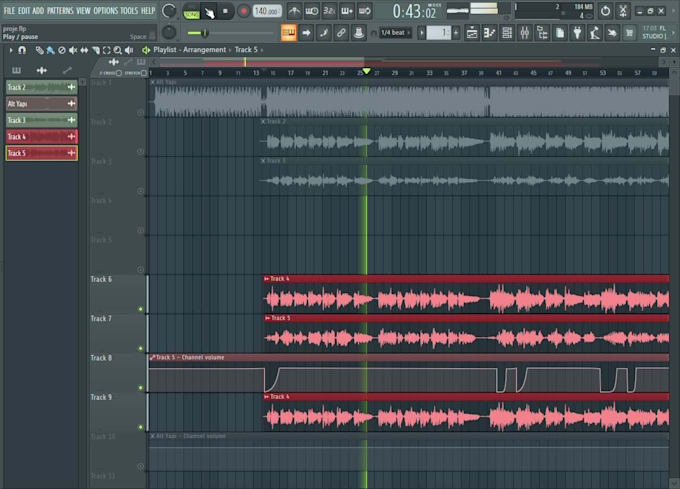Open the Mixer icon
This screenshot has height=489, width=680.
click(525, 33)
